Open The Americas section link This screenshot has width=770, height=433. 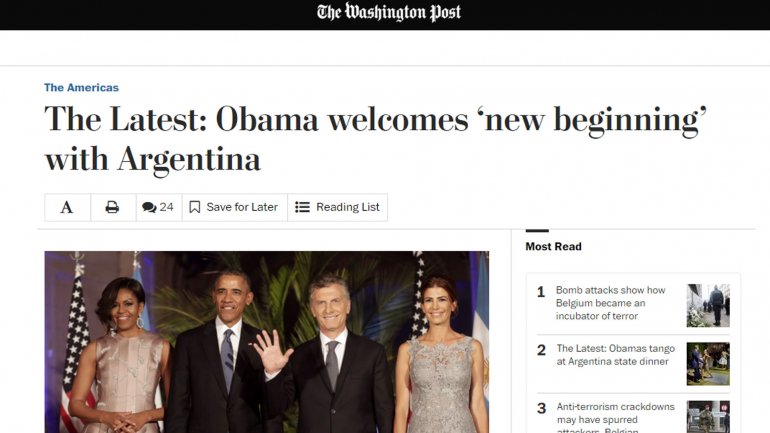tap(82, 87)
